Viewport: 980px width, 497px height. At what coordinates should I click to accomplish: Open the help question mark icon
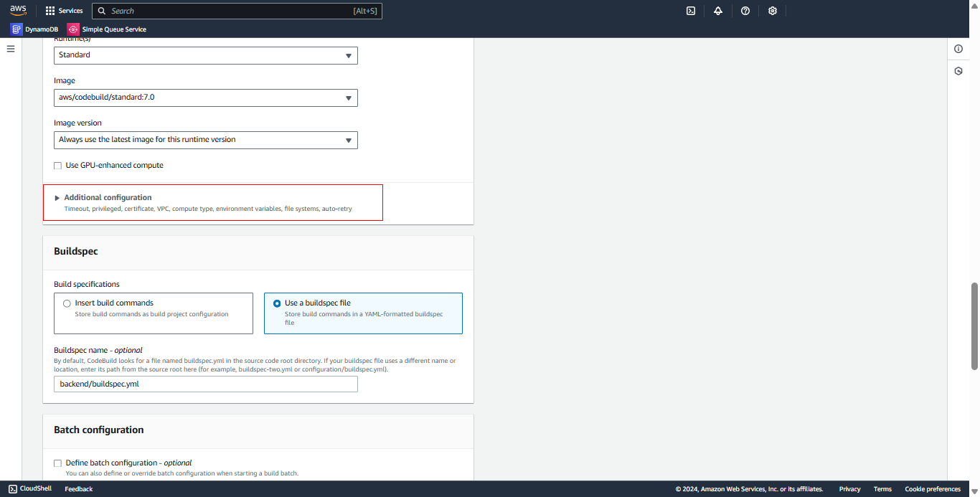click(x=745, y=11)
